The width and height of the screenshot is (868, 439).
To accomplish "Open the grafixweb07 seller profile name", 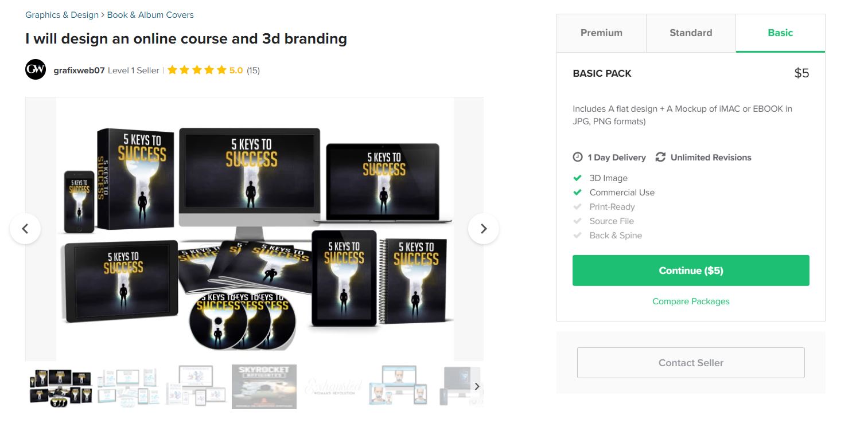I will [79, 70].
